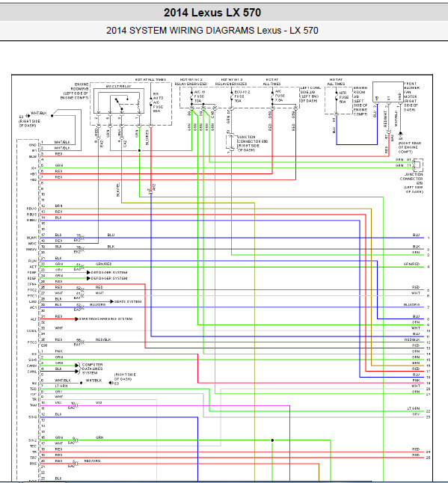This screenshot has width=448, height=483.
Task: Click the JUNCTION CONNECTOR E60 label
Action: point(252,144)
